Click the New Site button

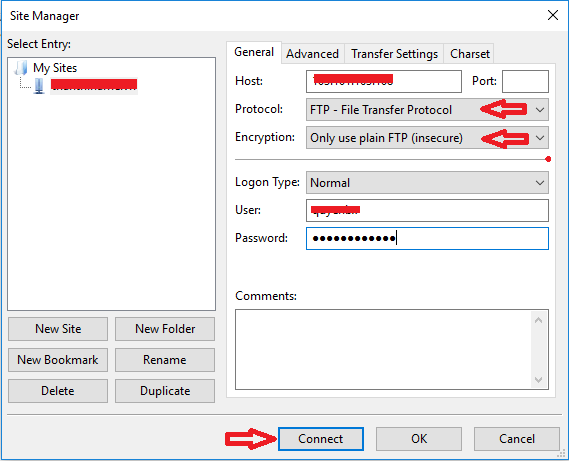58,329
